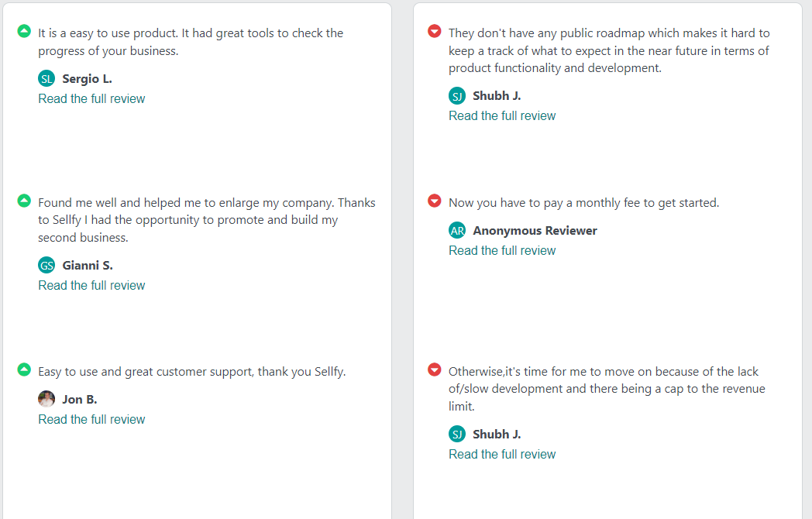The width and height of the screenshot is (812, 519).
Task: Click the green up arrow beside Sergio's review
Action: tap(24, 31)
